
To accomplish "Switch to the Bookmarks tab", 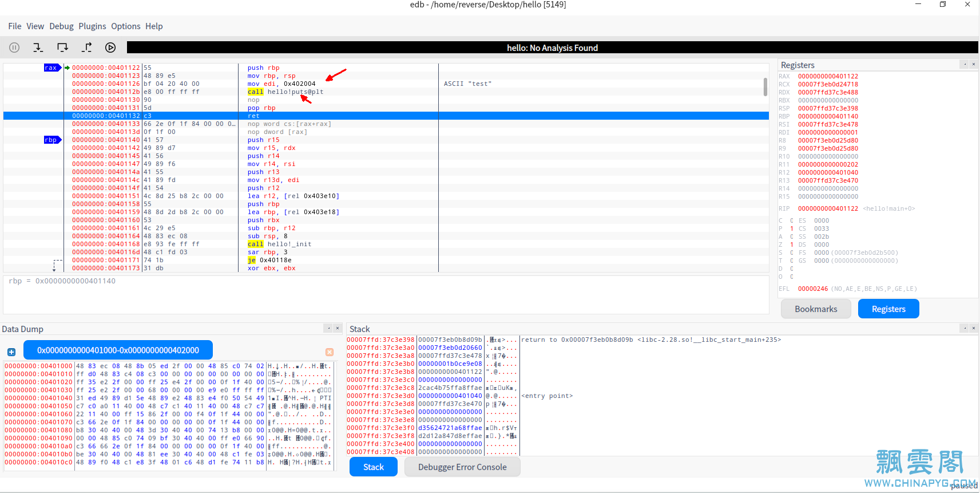I will point(816,309).
